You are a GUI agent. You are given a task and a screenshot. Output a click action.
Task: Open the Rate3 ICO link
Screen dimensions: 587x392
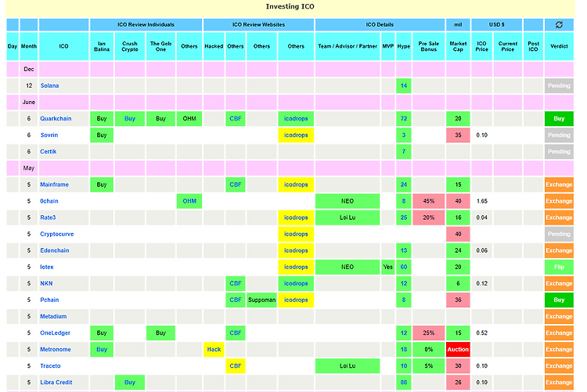[48, 218]
